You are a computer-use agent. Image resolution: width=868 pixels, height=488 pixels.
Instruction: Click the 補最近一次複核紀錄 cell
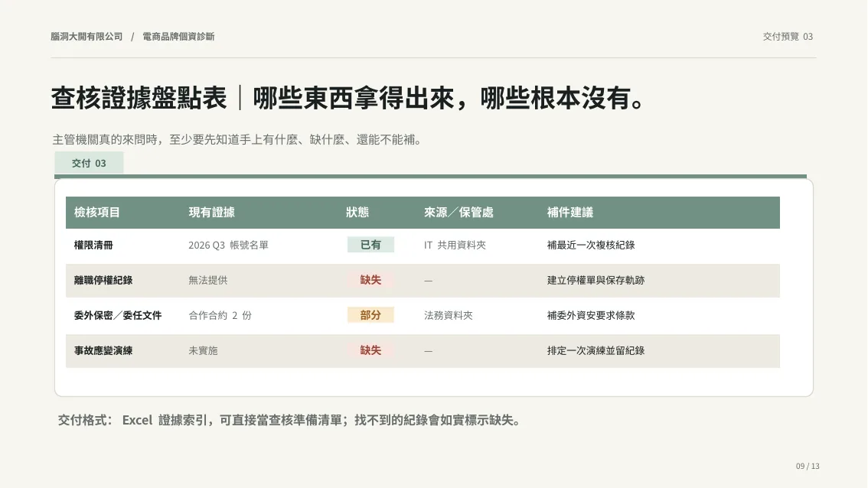coord(591,245)
